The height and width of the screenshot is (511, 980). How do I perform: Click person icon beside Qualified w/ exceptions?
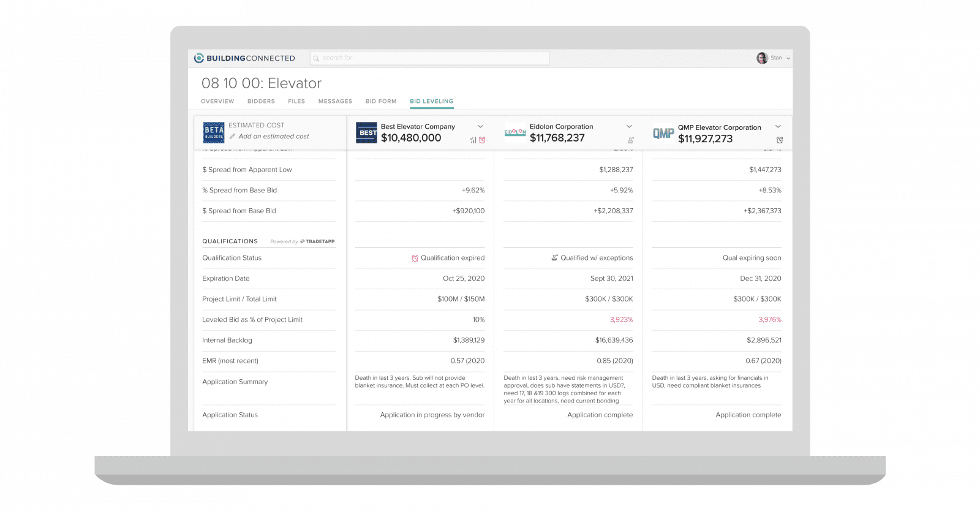554,258
